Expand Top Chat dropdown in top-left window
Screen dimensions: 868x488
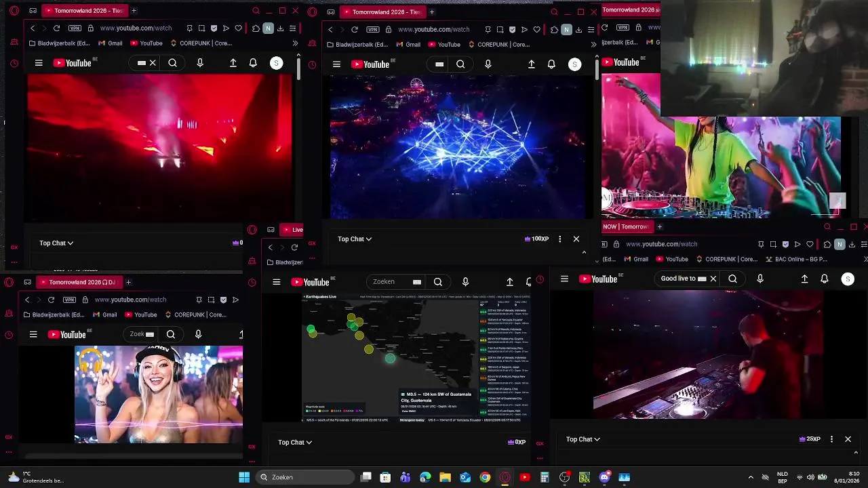click(56, 243)
